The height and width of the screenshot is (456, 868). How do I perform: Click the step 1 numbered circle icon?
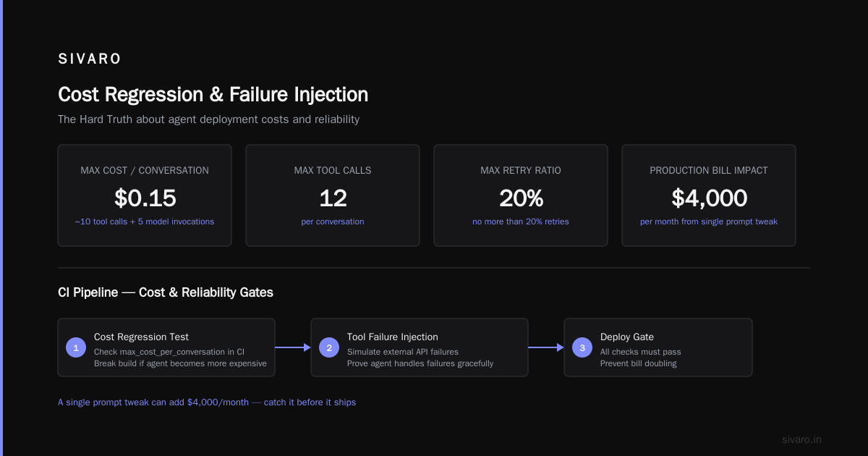[x=76, y=347]
